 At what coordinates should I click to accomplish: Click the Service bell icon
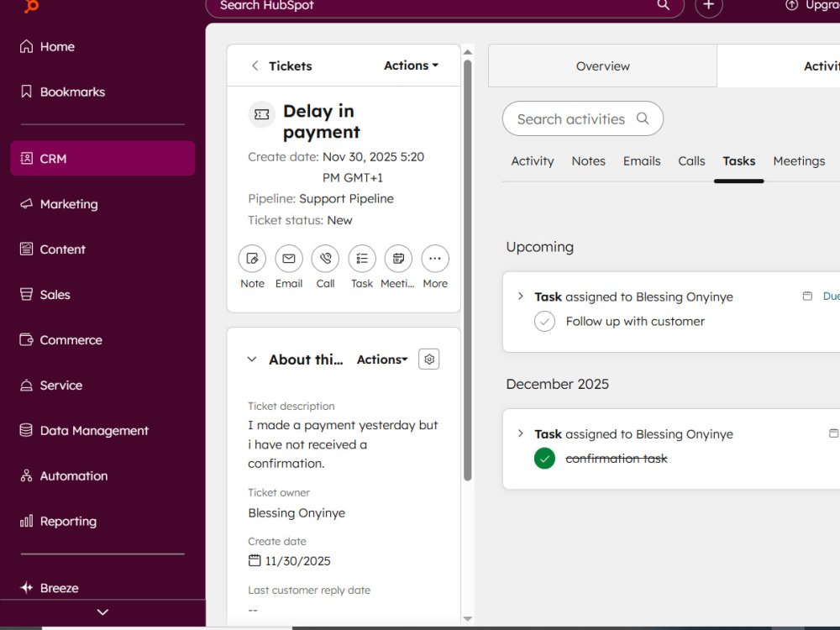[x=26, y=386]
